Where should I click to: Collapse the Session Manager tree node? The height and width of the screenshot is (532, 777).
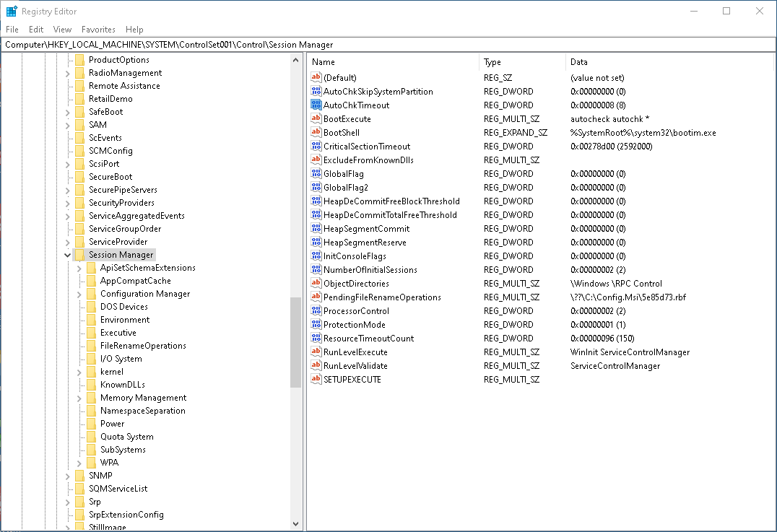[68, 255]
